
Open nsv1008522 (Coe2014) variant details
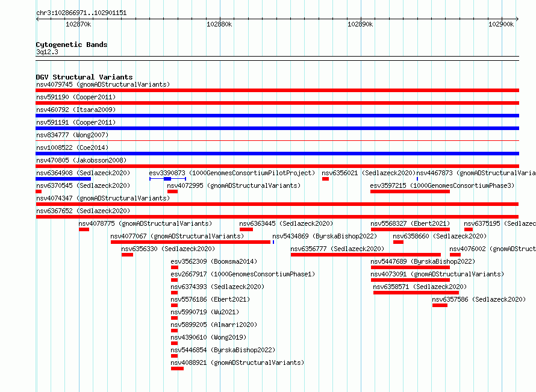click(x=72, y=148)
